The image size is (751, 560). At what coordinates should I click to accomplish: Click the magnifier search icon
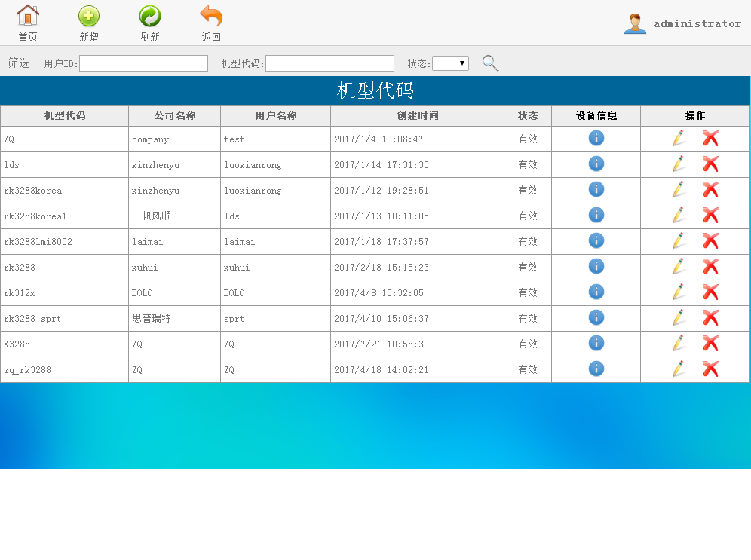(x=490, y=63)
